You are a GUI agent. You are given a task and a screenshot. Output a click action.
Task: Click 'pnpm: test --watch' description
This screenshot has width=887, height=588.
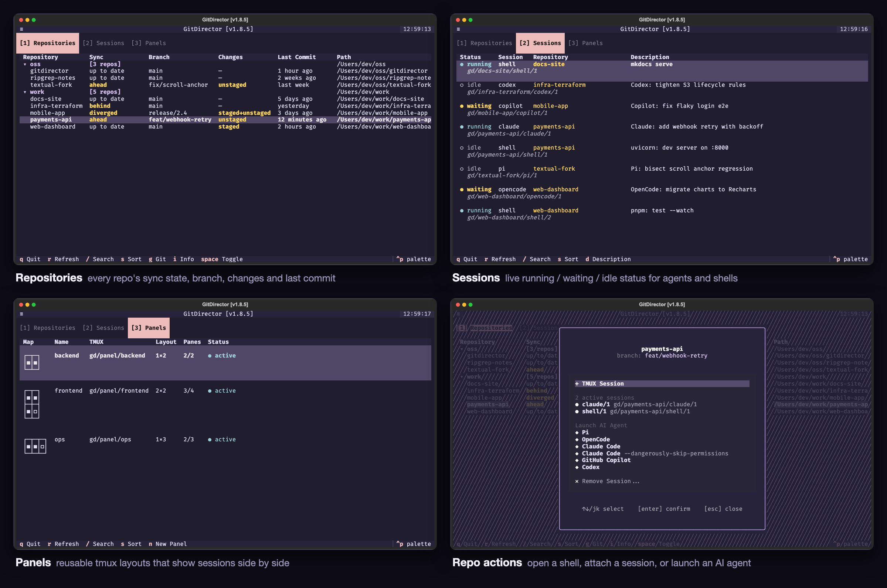pos(662,211)
